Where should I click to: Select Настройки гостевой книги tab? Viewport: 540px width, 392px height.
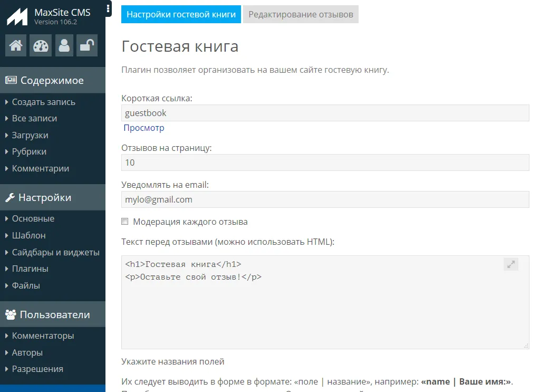click(x=181, y=14)
